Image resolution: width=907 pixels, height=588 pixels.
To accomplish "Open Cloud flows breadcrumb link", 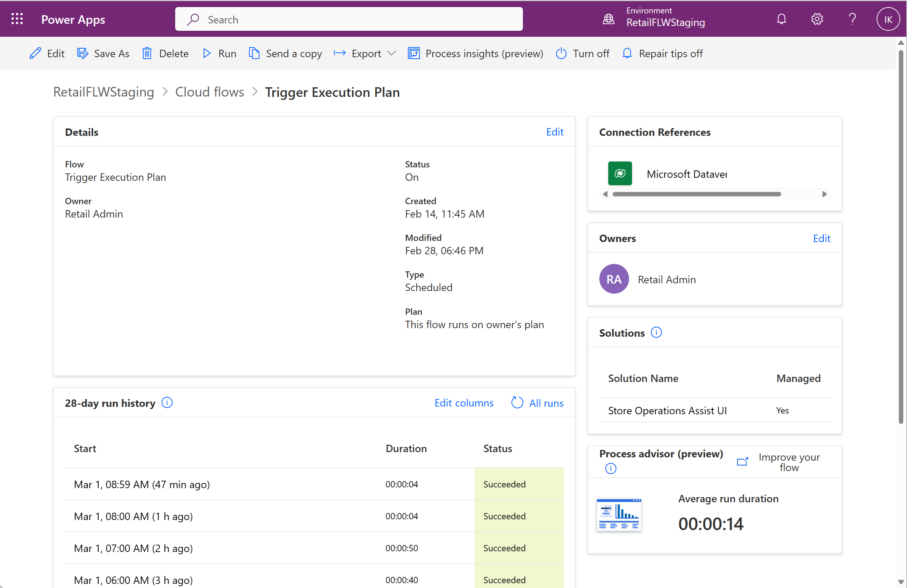I will (209, 92).
